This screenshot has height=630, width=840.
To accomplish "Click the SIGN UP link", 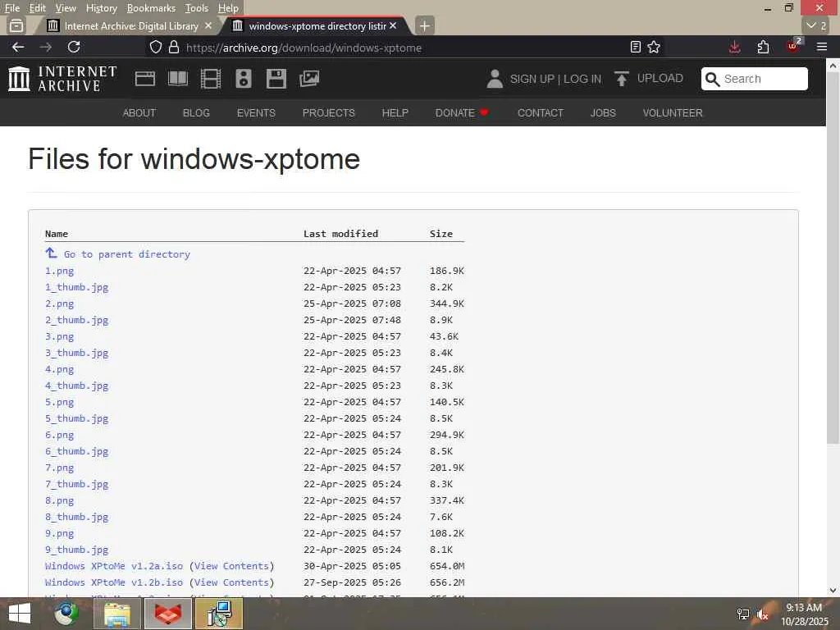I will [532, 79].
